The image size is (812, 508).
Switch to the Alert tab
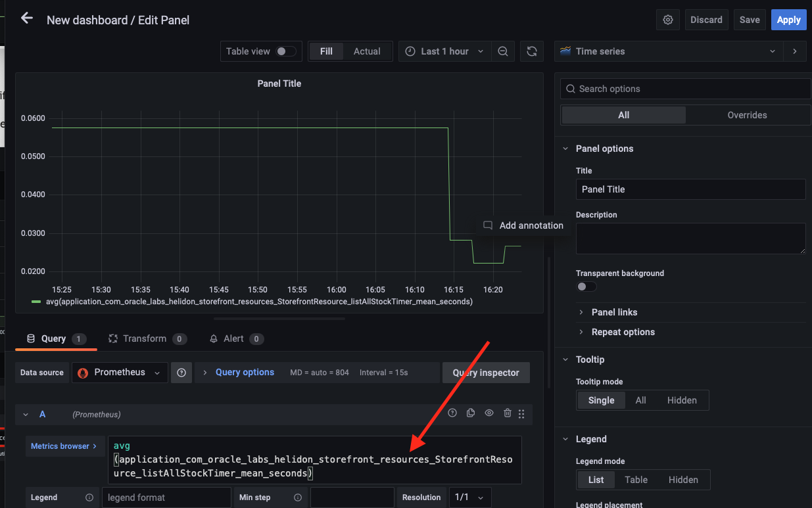tap(236, 338)
